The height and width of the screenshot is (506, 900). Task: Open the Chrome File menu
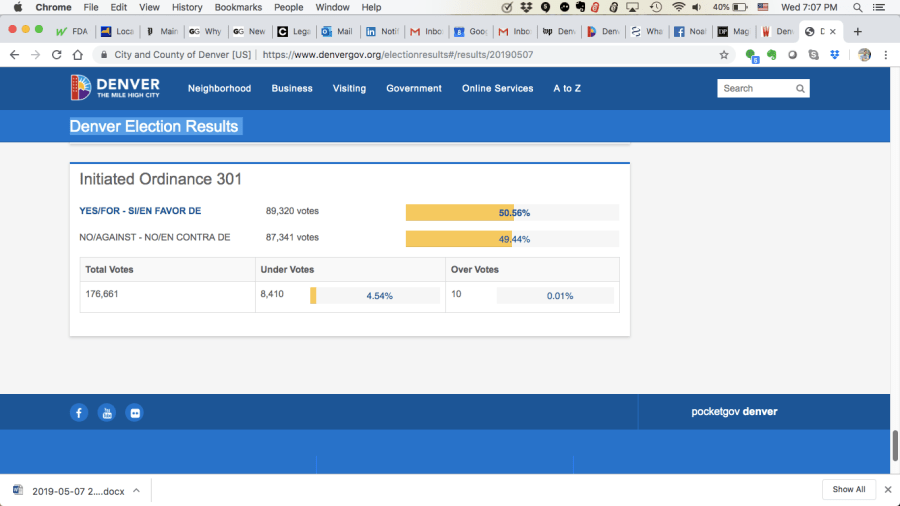(x=91, y=7)
